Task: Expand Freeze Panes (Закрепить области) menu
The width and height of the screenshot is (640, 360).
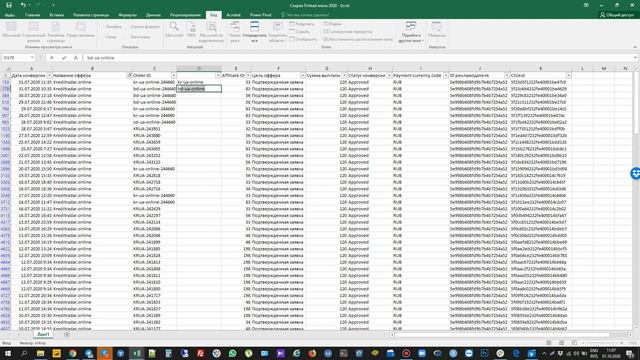Action: click(278, 31)
